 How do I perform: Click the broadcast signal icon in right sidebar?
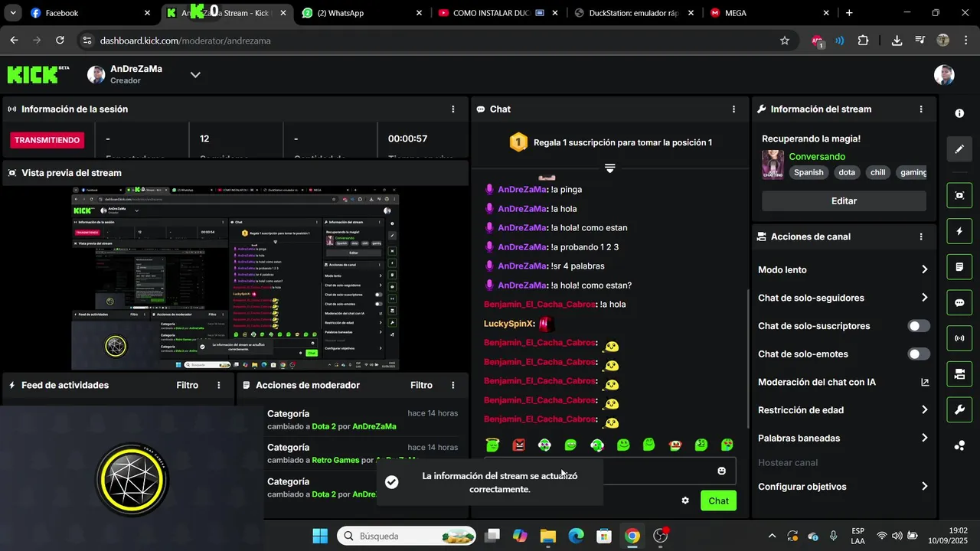pos(959,338)
